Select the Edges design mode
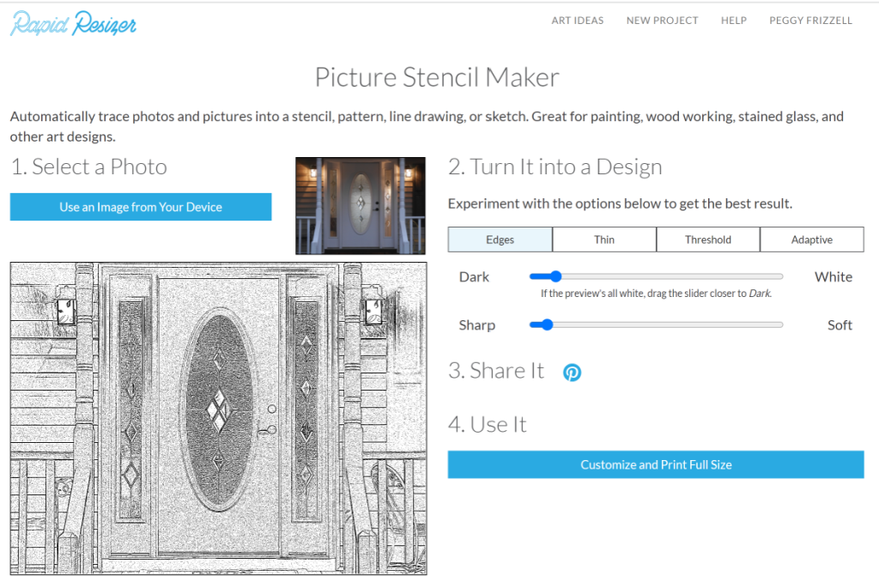The height and width of the screenshot is (588, 879). pos(500,239)
